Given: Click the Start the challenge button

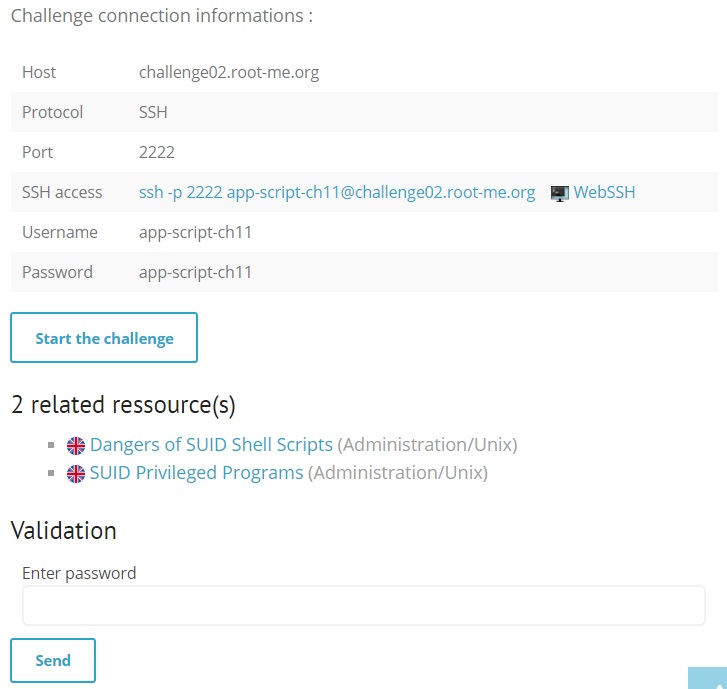Looking at the screenshot, I should (x=104, y=338).
